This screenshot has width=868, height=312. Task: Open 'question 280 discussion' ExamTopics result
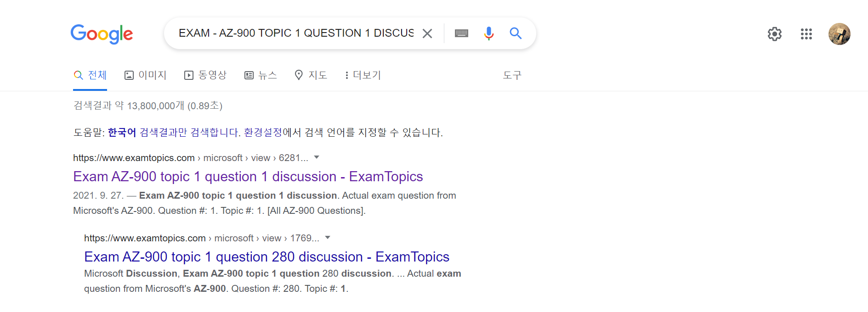pyautogui.click(x=267, y=257)
